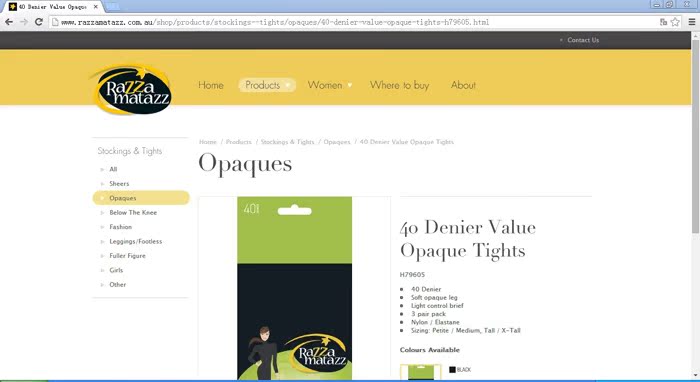
Task: Go to Stockings & Tights breadcrumb
Action: point(288,142)
